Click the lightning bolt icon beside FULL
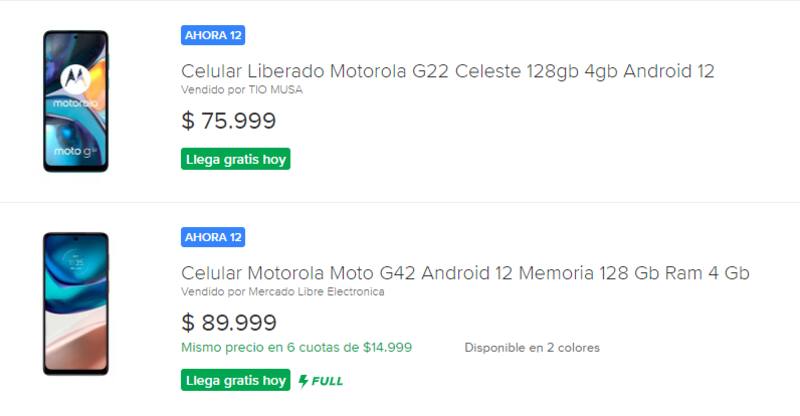Screen dimensions: 800x416 pyautogui.click(x=302, y=381)
